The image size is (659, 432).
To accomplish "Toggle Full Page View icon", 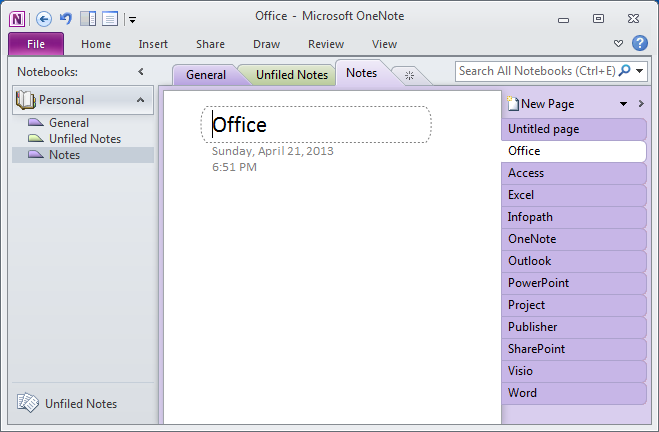I will click(x=110, y=19).
